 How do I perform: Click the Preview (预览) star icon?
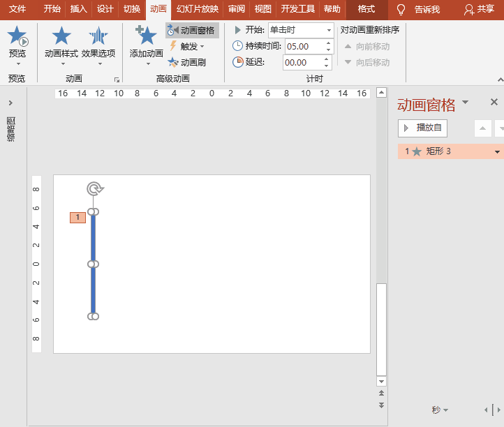click(17, 36)
